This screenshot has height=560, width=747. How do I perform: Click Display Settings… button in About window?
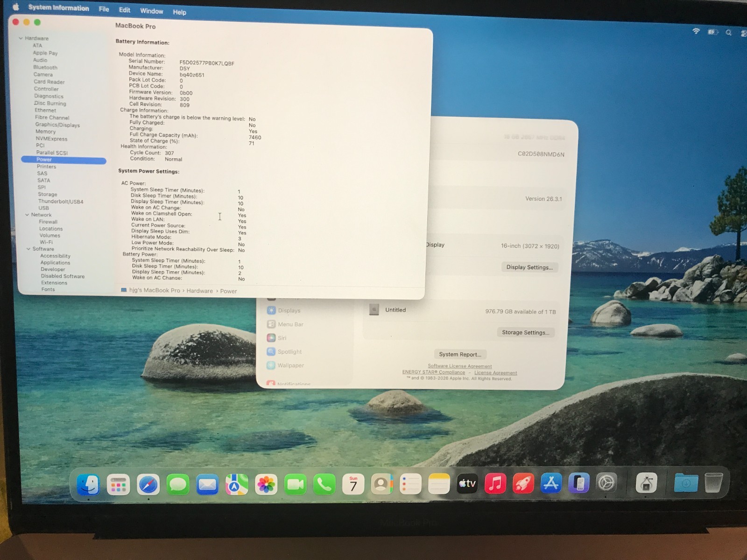click(x=529, y=267)
